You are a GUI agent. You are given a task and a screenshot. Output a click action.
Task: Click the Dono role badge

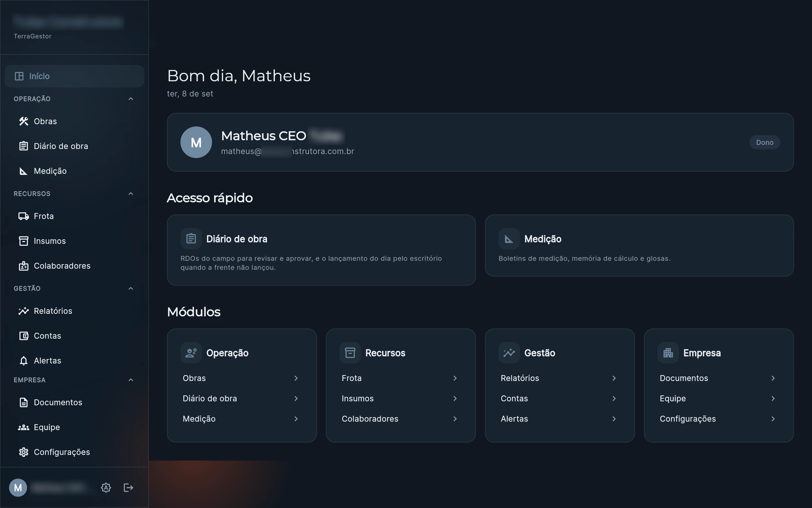click(x=765, y=143)
